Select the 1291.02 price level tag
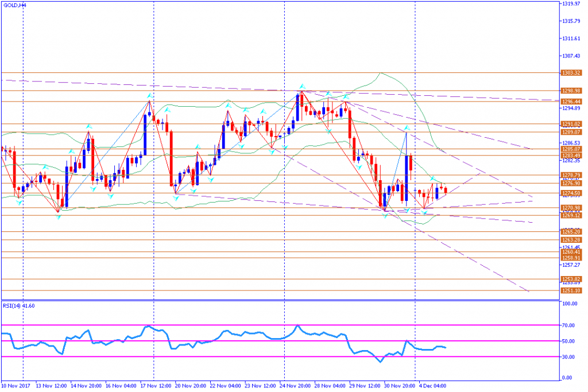 [x=571, y=123]
